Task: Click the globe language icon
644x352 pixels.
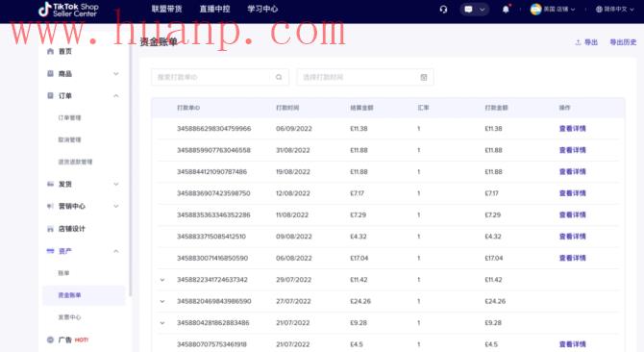Action: pyautogui.click(x=599, y=9)
